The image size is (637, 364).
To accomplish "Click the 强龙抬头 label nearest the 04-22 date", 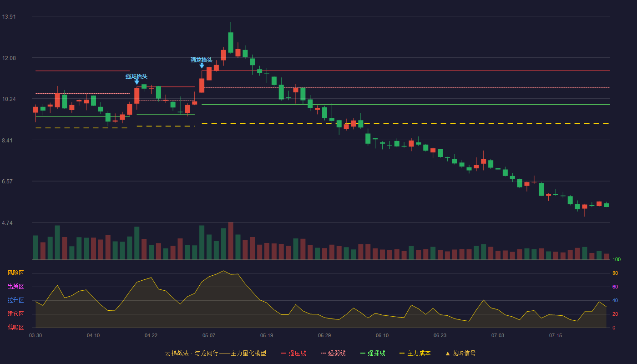I will [136, 76].
